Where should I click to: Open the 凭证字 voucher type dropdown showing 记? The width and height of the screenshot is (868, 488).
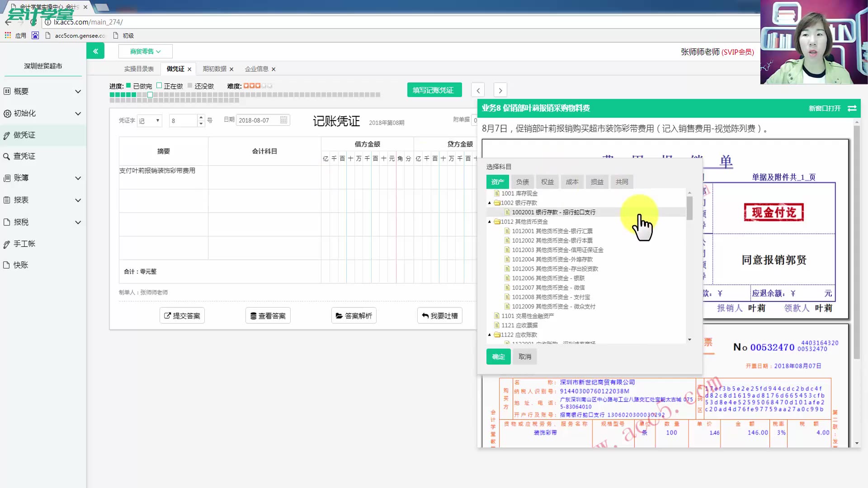tap(149, 120)
